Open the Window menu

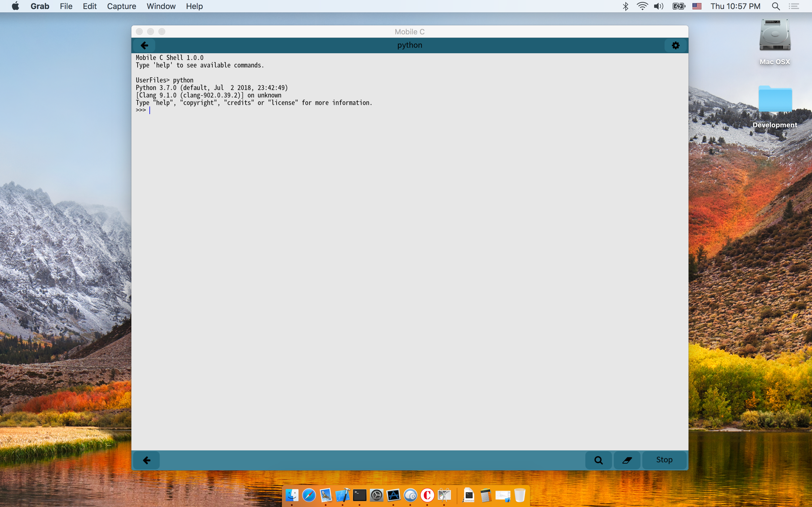tap(161, 6)
